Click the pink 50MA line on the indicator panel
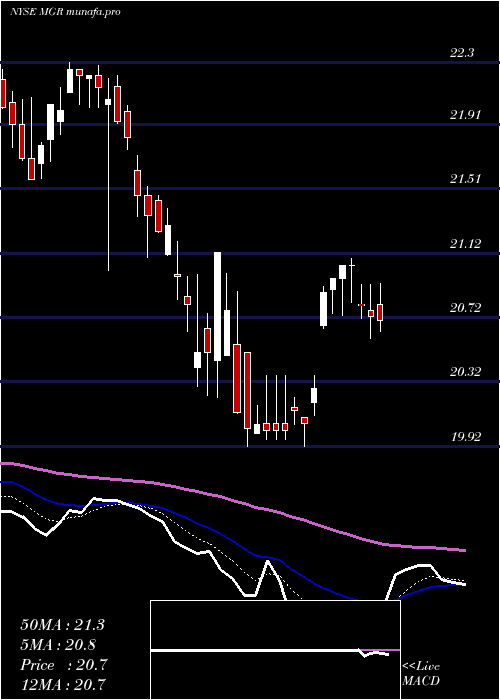500x700 pixels. point(232,502)
